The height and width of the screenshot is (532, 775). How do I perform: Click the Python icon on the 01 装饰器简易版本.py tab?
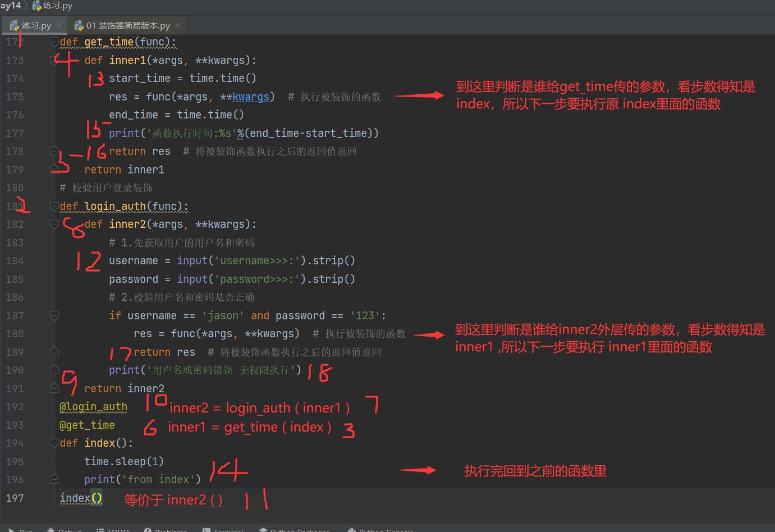tap(79, 26)
